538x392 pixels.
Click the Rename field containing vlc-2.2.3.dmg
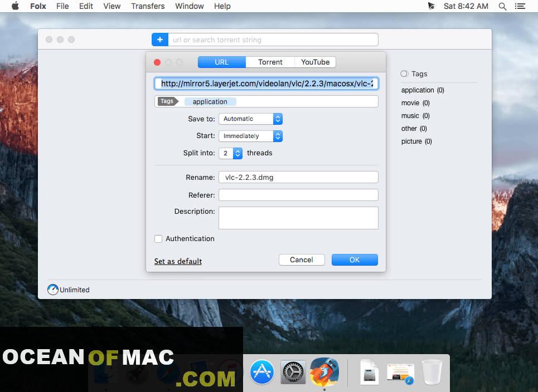[298, 177]
